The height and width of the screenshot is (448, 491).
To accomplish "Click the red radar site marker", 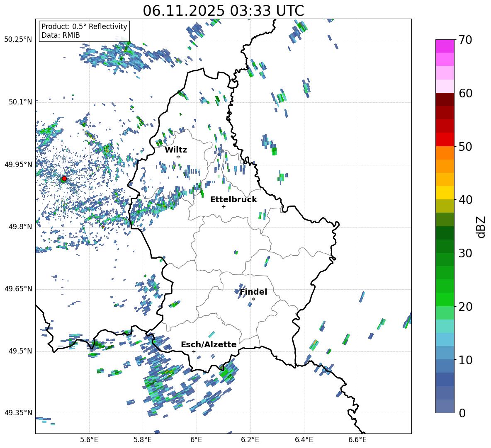I will (x=64, y=178).
